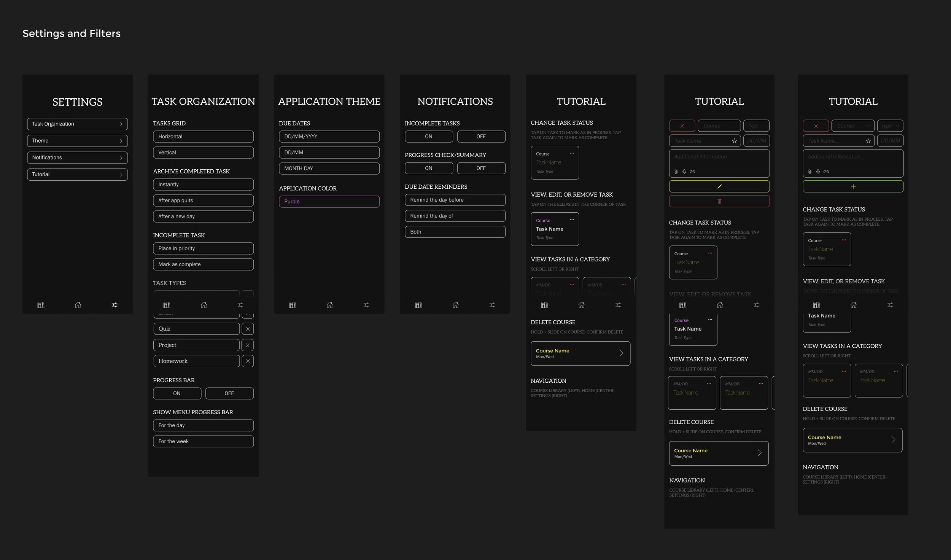Select For the week progress option

(x=203, y=441)
